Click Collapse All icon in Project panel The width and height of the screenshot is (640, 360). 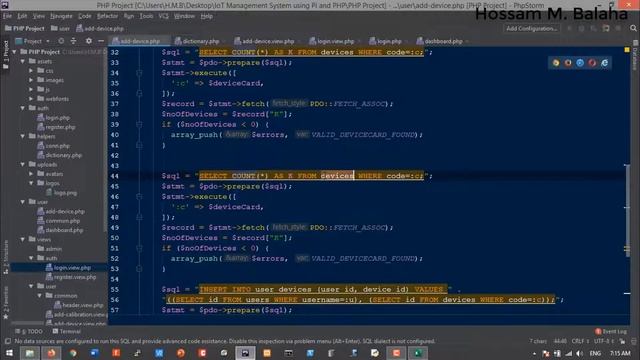[73, 41]
